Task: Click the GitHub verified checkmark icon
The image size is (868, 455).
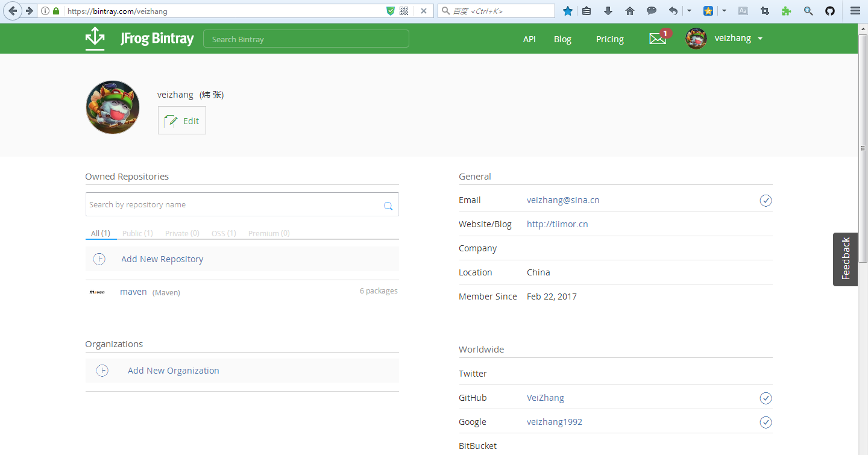Action: (766, 398)
